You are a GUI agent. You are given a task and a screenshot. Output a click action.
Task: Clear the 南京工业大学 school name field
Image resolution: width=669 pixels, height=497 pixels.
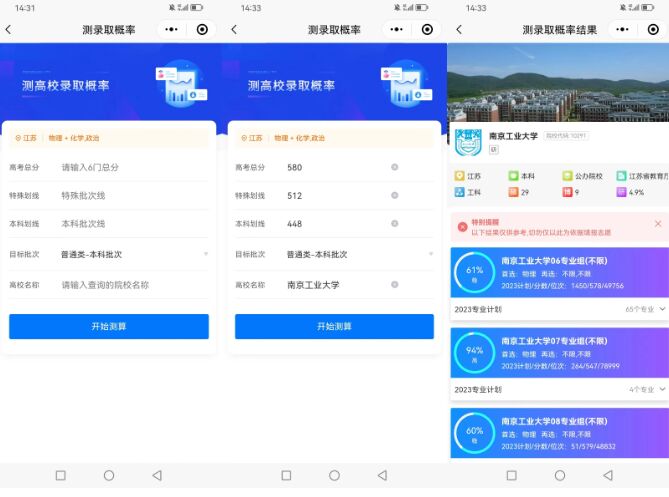(395, 285)
